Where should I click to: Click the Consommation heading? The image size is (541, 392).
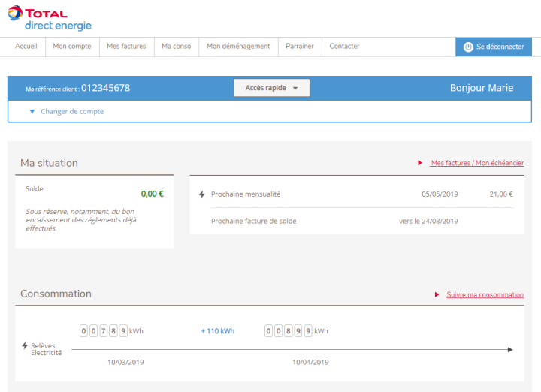(56, 294)
